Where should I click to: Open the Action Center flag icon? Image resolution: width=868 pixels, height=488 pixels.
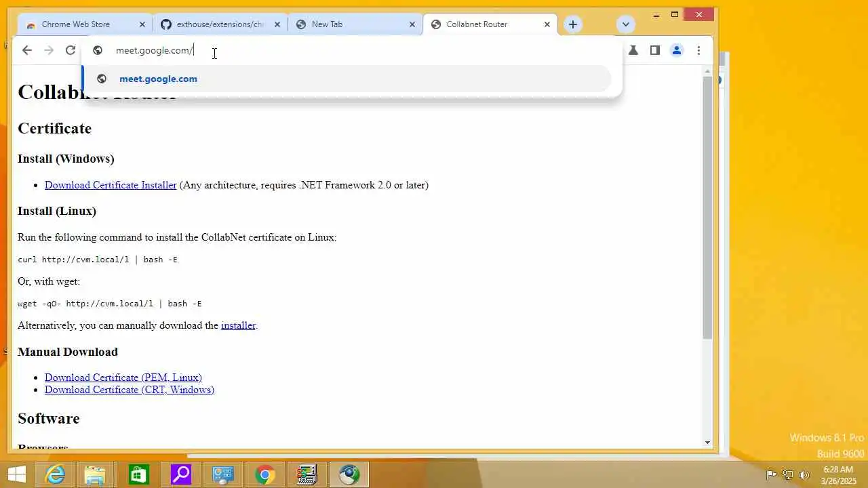click(772, 474)
